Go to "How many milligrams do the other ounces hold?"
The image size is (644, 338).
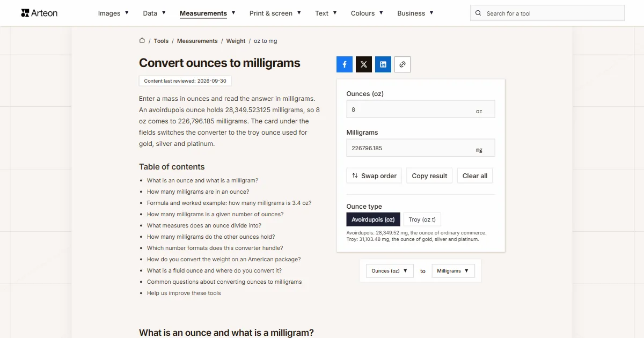pyautogui.click(x=211, y=237)
